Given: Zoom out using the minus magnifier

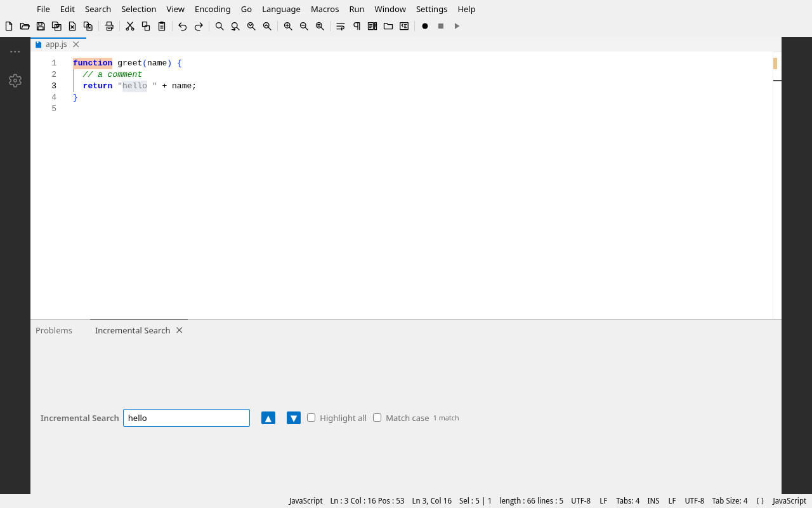Looking at the screenshot, I should point(304,26).
